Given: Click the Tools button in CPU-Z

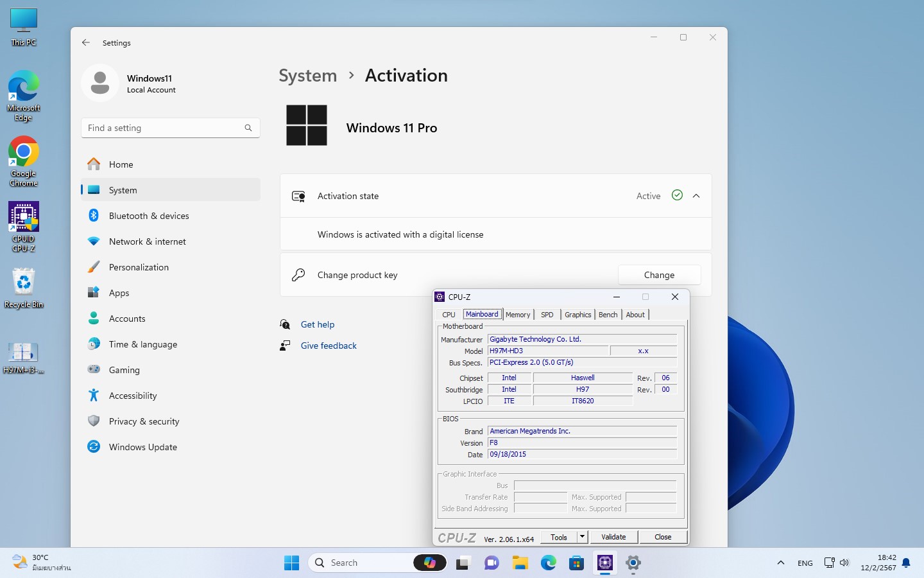Looking at the screenshot, I should (559, 537).
